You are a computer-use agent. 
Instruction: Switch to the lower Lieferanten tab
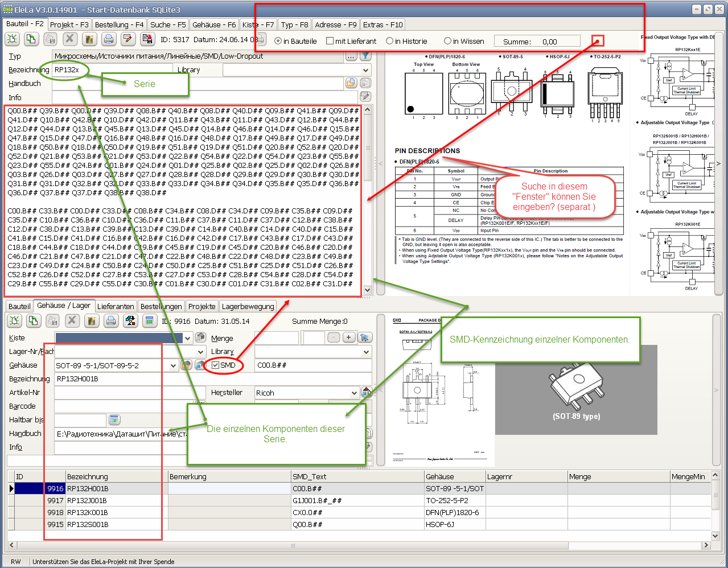click(116, 306)
